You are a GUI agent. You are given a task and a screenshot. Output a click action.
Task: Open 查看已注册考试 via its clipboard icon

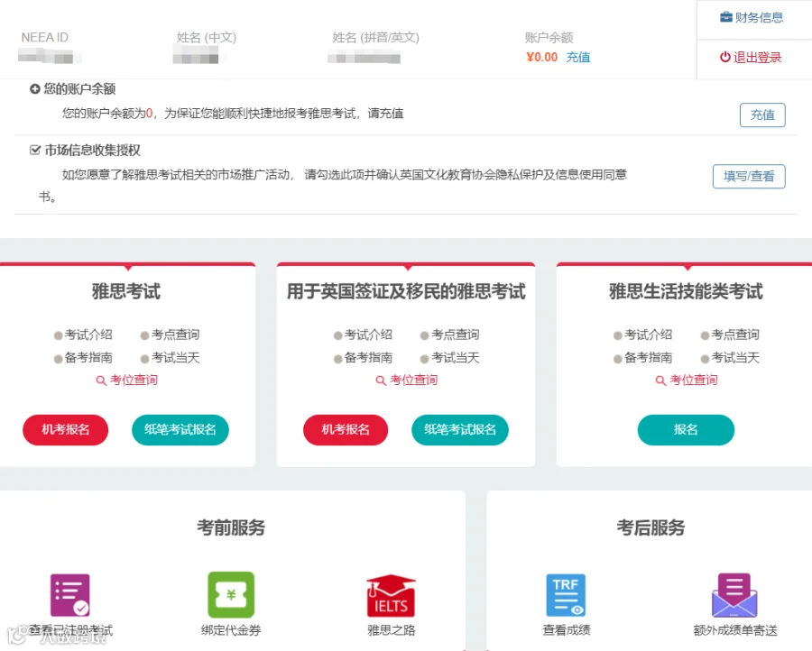pyautogui.click(x=70, y=595)
